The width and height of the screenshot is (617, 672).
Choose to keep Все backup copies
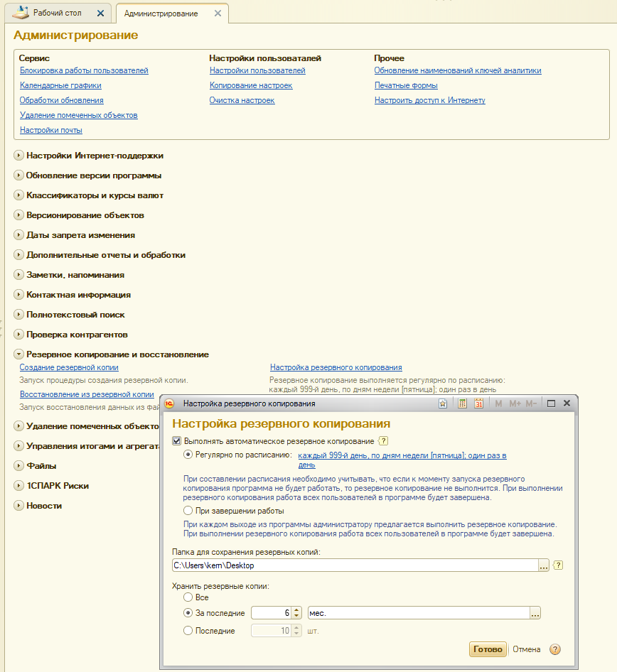point(188,597)
